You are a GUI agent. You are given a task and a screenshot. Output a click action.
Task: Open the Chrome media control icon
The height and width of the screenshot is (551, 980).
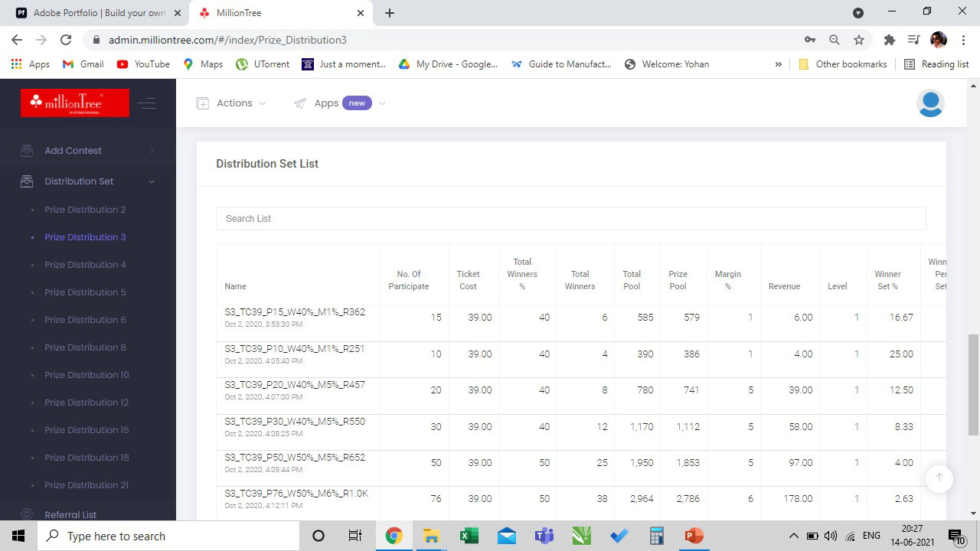tap(913, 40)
